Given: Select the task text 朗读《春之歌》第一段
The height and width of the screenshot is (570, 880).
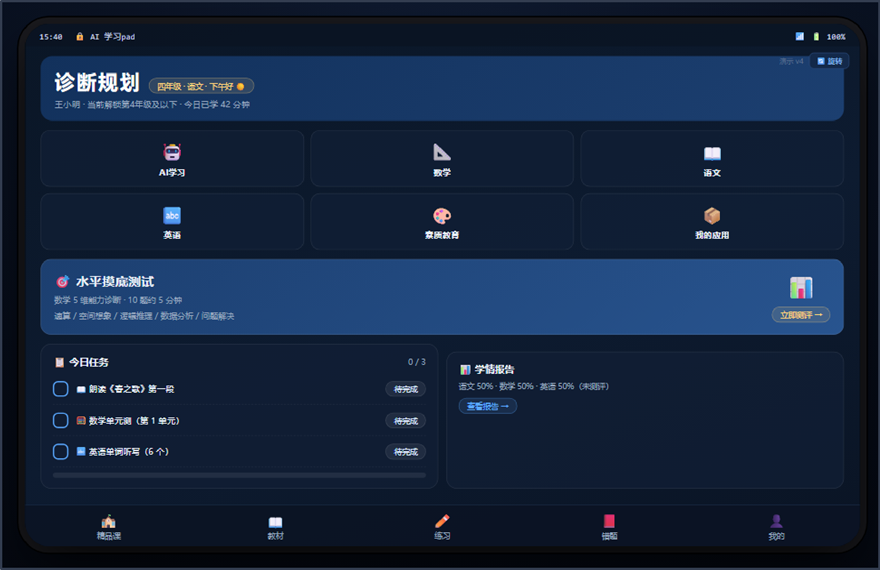Looking at the screenshot, I should click(131, 389).
